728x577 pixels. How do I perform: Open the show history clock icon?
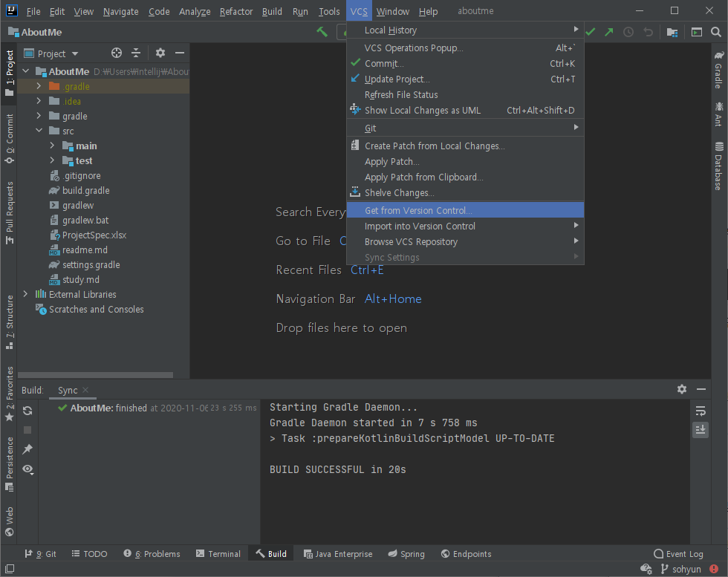pyautogui.click(x=628, y=32)
